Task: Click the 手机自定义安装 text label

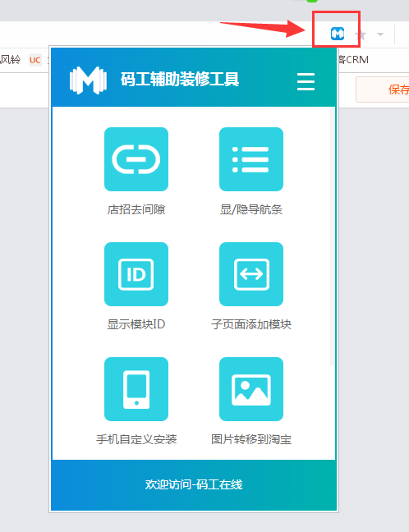Action: pyautogui.click(x=136, y=439)
